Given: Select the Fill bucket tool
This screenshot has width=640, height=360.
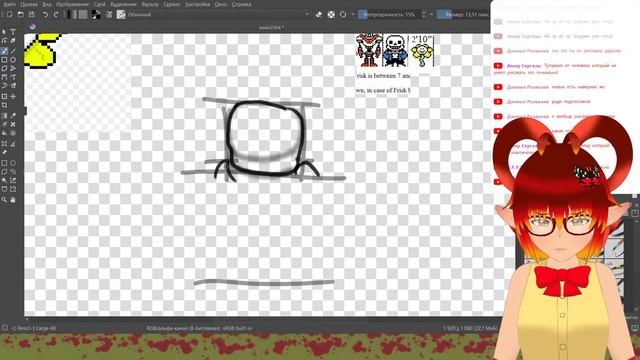Looking at the screenshot, I should (4, 133).
